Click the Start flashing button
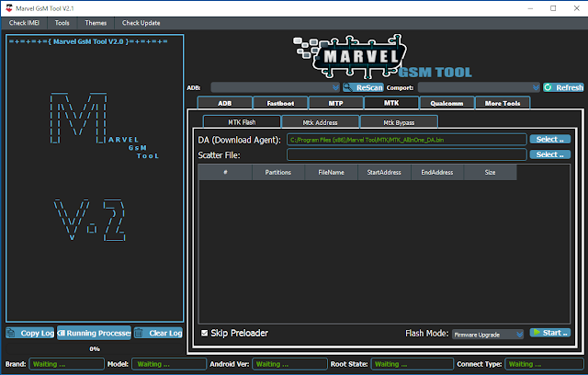This screenshot has height=375, width=588. [550, 333]
